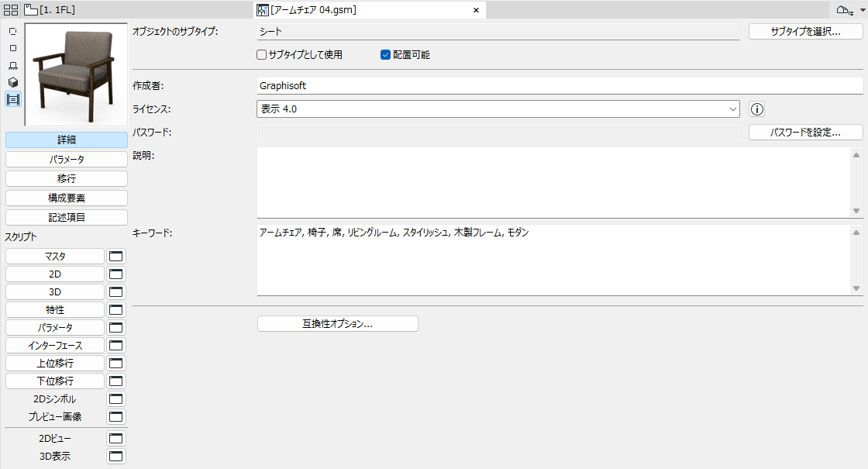Click the 説明 scrollbar up arrow

pyautogui.click(x=856, y=155)
